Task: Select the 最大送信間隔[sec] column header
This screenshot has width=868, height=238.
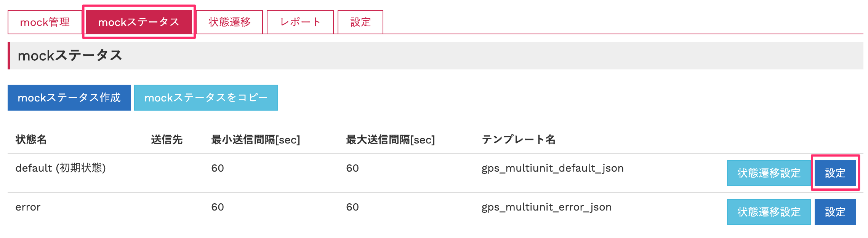Action: click(390, 140)
